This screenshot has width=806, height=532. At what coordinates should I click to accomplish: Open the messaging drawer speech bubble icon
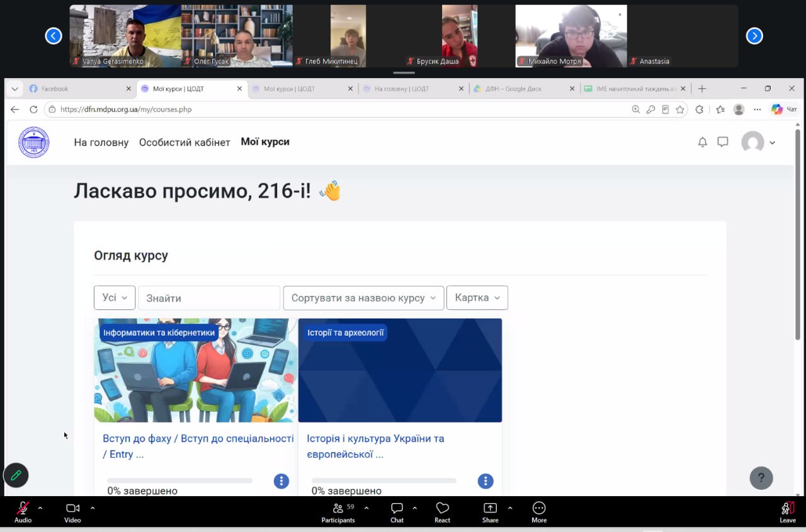tap(723, 142)
